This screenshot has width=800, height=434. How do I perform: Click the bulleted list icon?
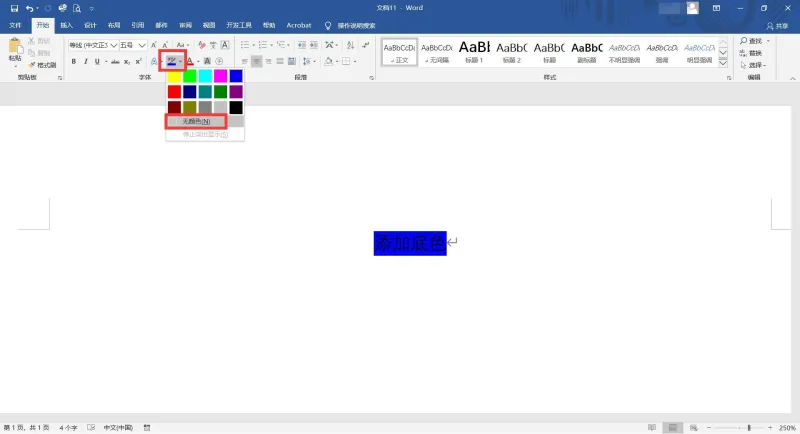click(245, 45)
